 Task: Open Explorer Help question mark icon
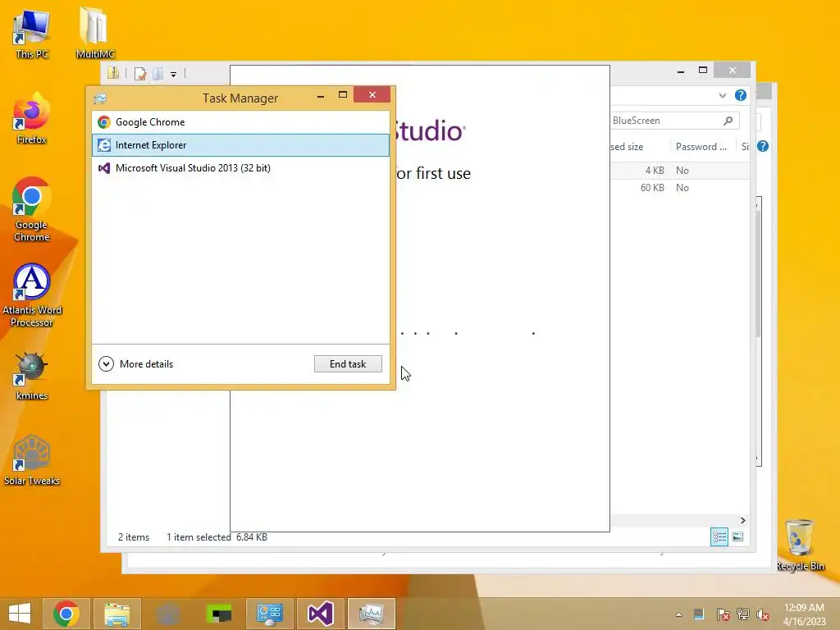click(741, 95)
